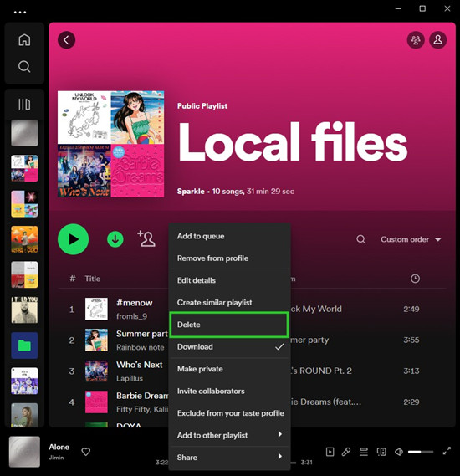Open fromis_9 artist link
The image size is (460, 476).
pos(131,316)
